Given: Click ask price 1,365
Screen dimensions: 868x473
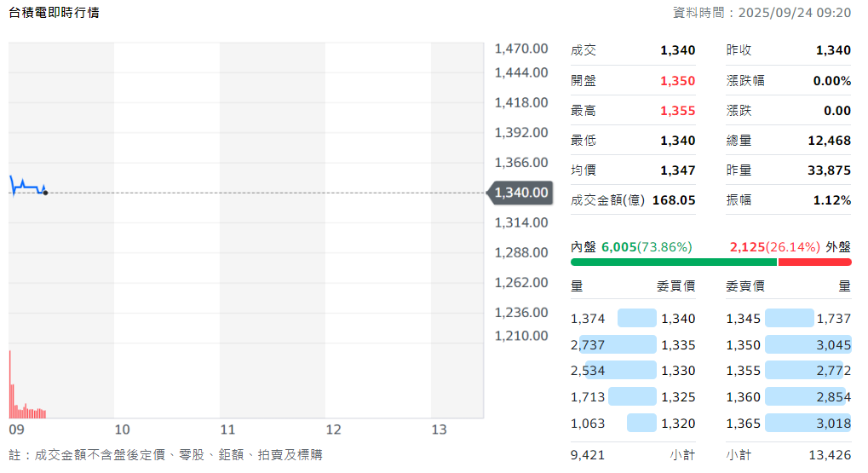Looking at the screenshot, I should [x=744, y=424].
